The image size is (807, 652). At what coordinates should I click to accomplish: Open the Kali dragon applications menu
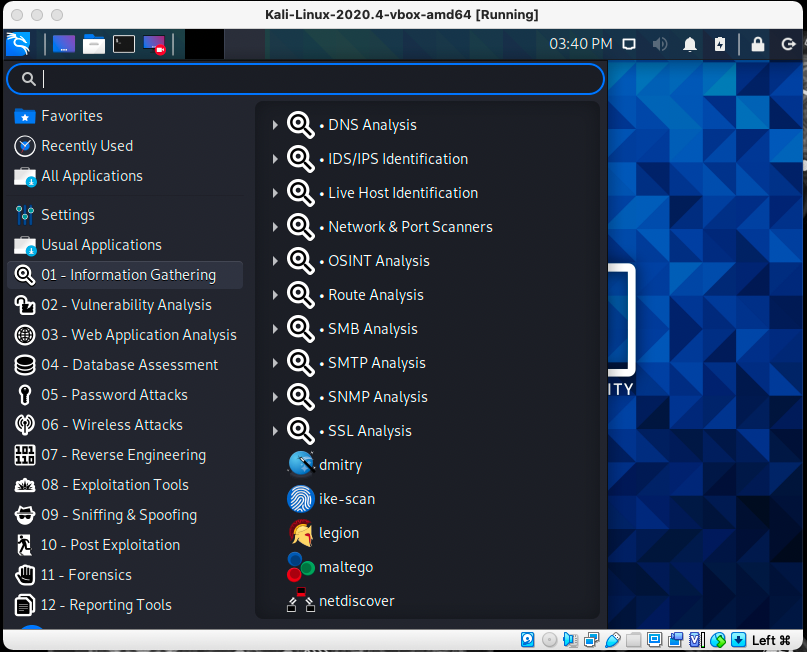[16, 44]
